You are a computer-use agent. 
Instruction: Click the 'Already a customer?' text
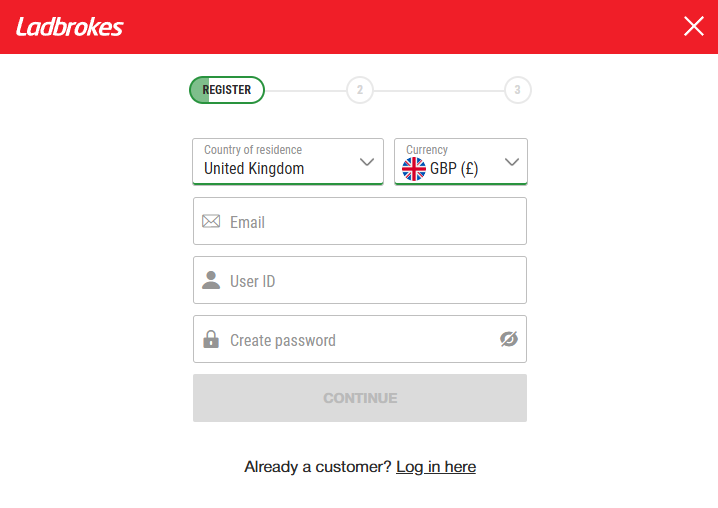click(x=318, y=467)
